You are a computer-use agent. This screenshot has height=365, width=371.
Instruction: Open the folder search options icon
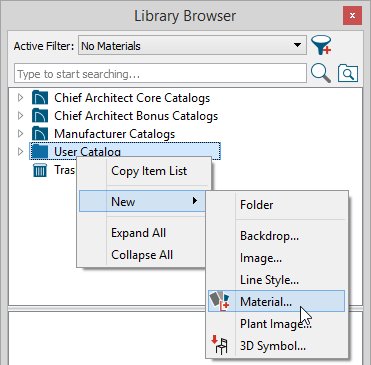348,73
